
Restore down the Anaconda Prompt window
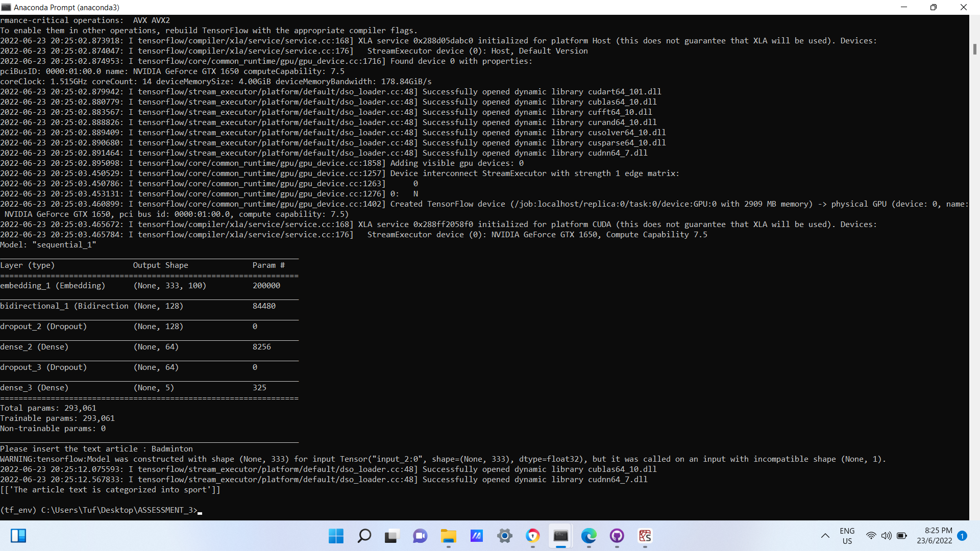(x=934, y=7)
